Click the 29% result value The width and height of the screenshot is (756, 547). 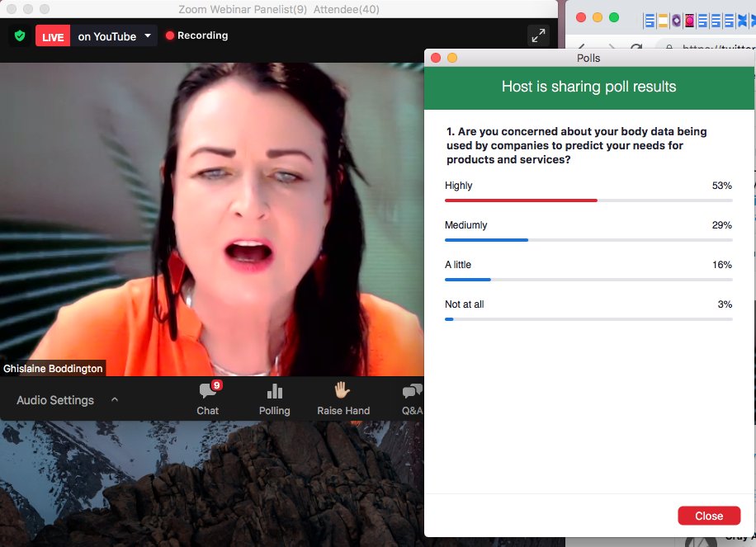click(x=722, y=225)
